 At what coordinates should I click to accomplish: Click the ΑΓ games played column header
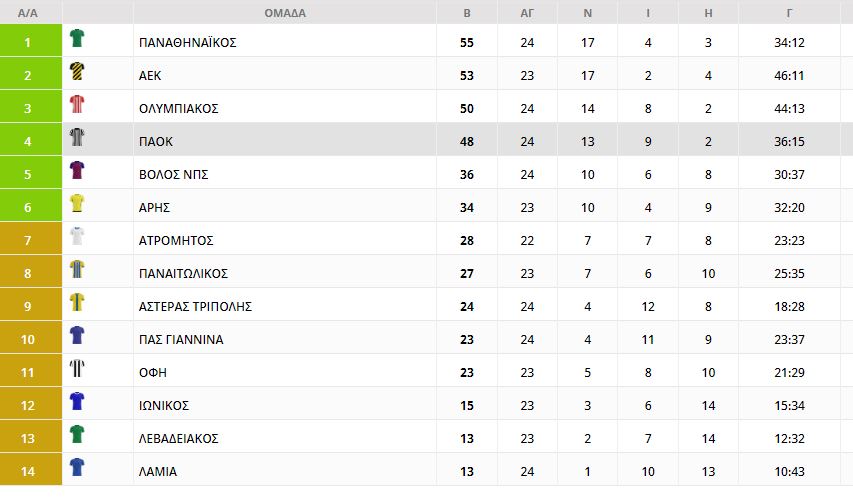[x=527, y=13]
